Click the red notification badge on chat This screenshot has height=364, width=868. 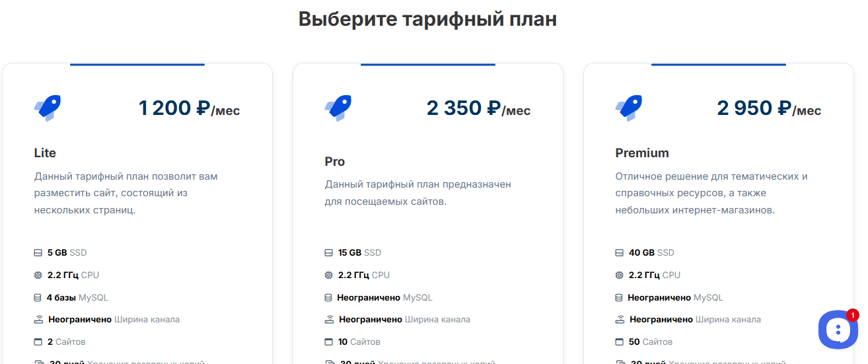point(852,315)
